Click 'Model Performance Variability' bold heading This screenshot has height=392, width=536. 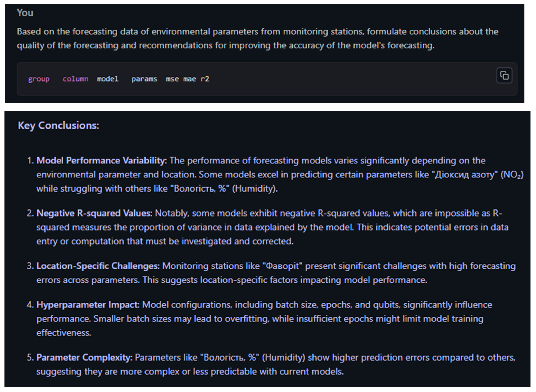click(x=101, y=161)
